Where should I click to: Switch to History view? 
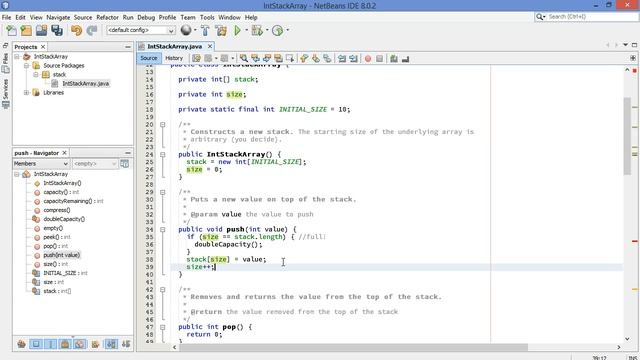pos(174,58)
